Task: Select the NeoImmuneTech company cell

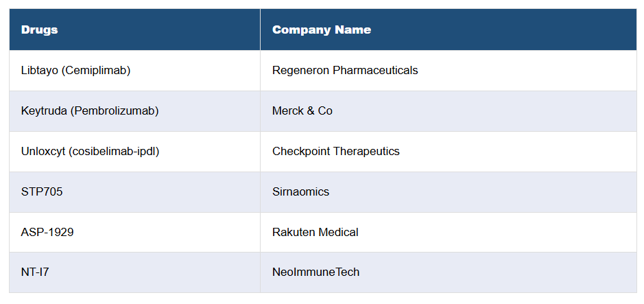Action: (315, 272)
